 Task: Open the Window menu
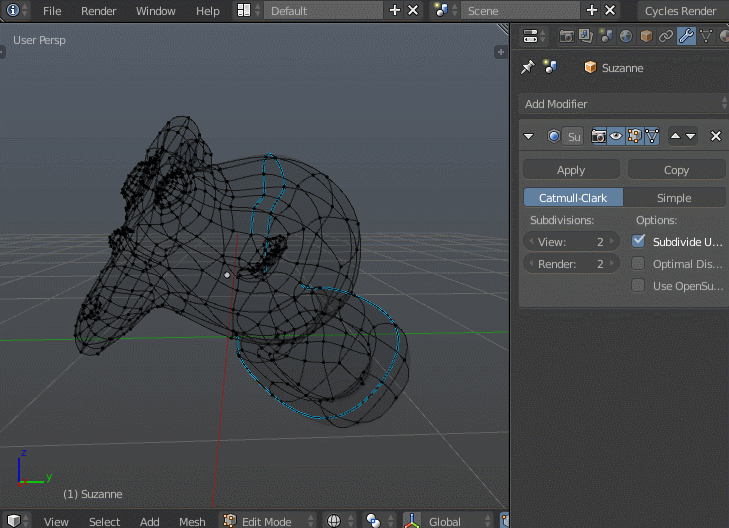(x=156, y=11)
